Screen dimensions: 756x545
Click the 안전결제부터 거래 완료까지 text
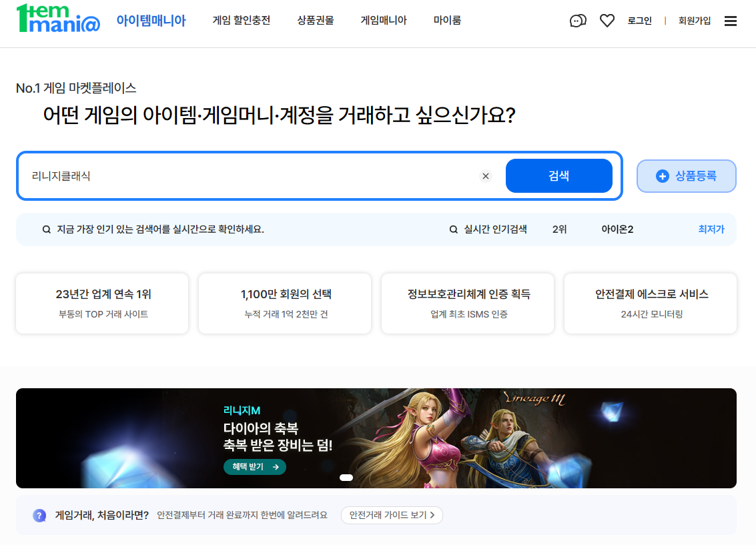coord(242,515)
